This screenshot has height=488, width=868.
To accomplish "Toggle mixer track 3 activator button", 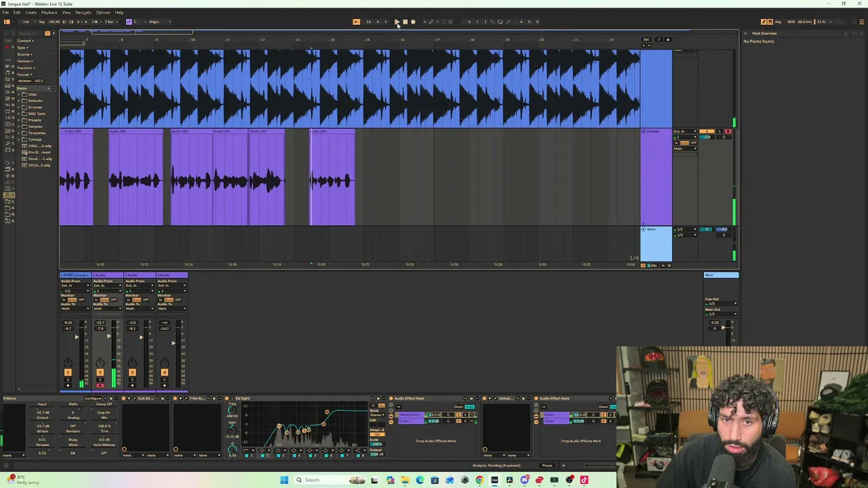I will (x=132, y=372).
